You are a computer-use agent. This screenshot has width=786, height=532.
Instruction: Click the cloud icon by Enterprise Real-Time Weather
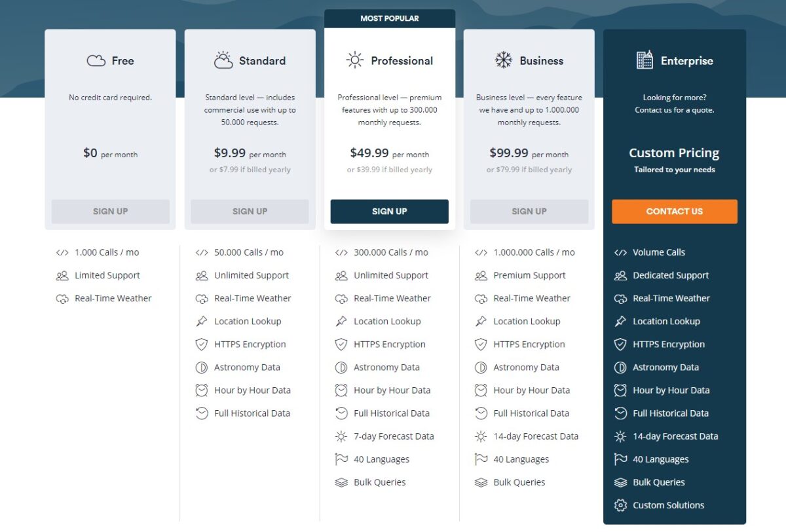(x=620, y=299)
